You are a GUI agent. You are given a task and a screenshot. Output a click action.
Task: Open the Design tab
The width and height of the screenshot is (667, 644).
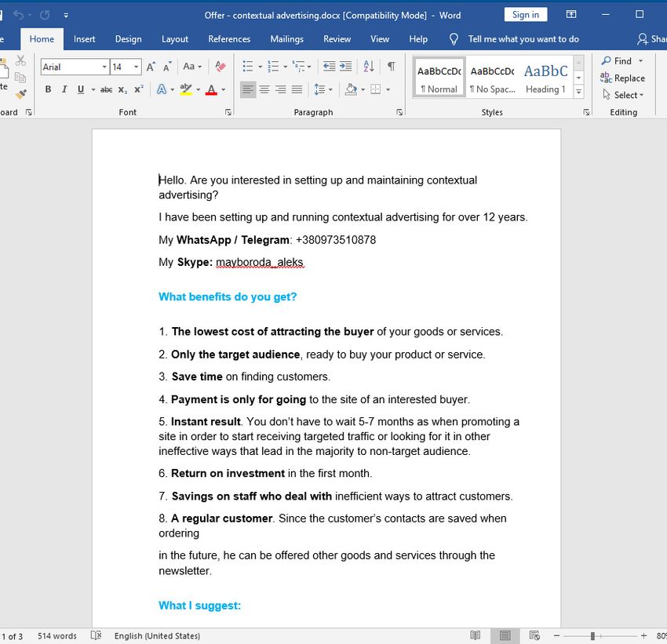(129, 39)
